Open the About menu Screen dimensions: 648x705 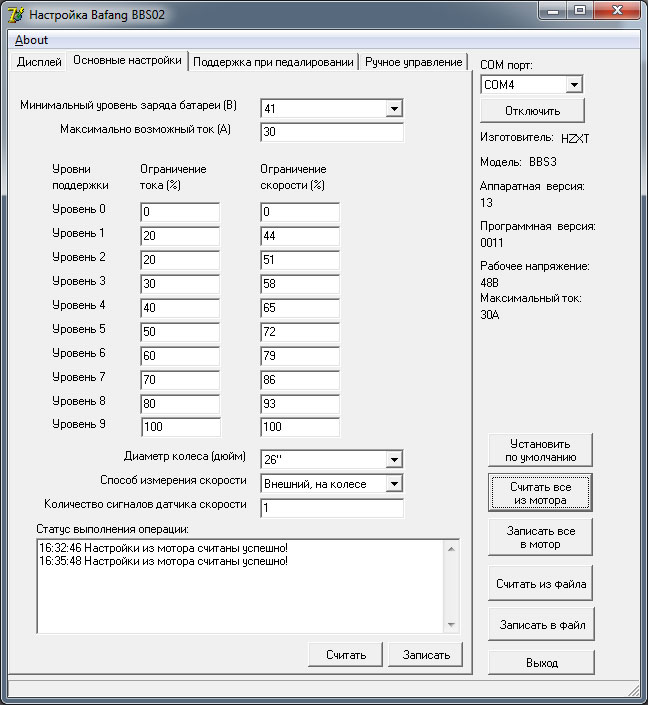pos(31,40)
